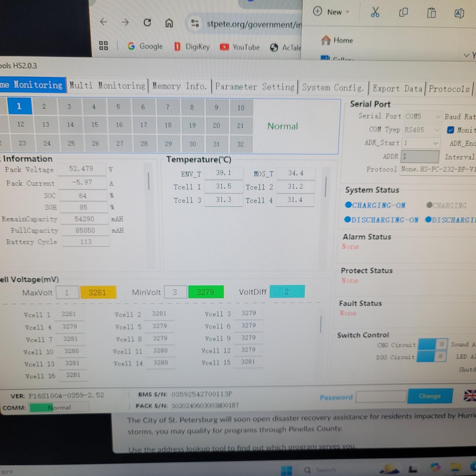Switch to Multi Monitoring tab
The image size is (476, 476).
(x=107, y=86)
